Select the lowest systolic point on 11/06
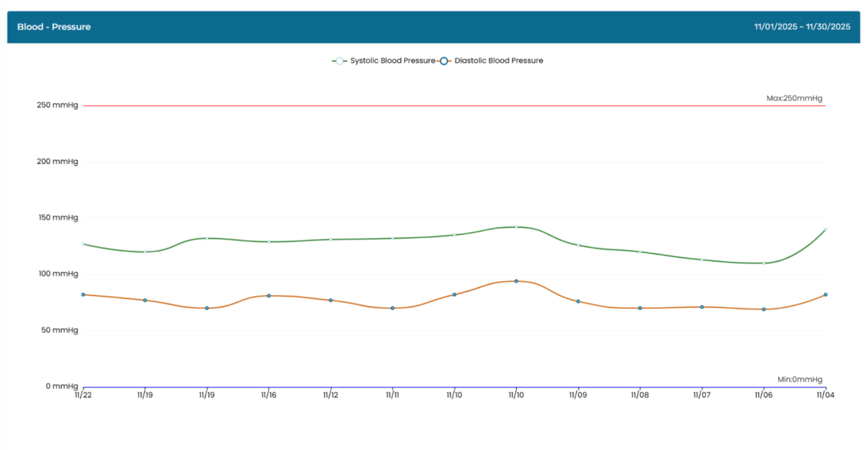Image resolution: width=868 pixels, height=450 pixels. pyautogui.click(x=764, y=263)
